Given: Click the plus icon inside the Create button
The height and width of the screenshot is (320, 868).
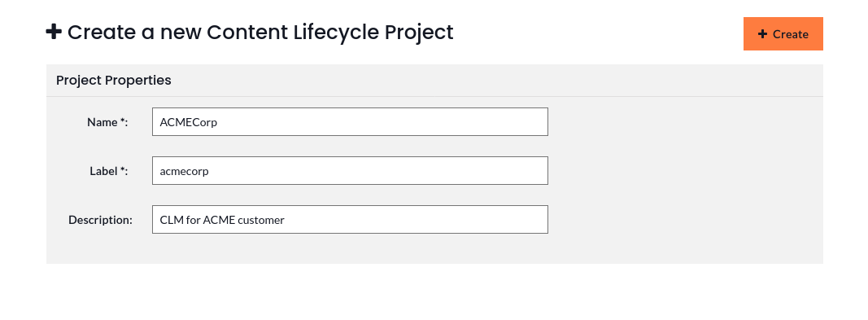Looking at the screenshot, I should 762,34.
